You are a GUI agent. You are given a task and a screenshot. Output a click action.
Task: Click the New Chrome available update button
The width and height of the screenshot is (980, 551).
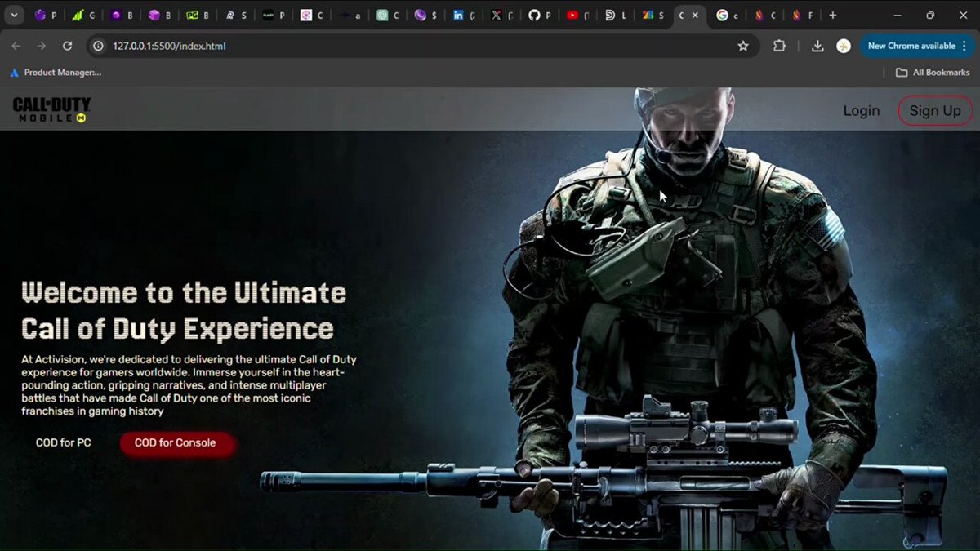click(x=916, y=46)
